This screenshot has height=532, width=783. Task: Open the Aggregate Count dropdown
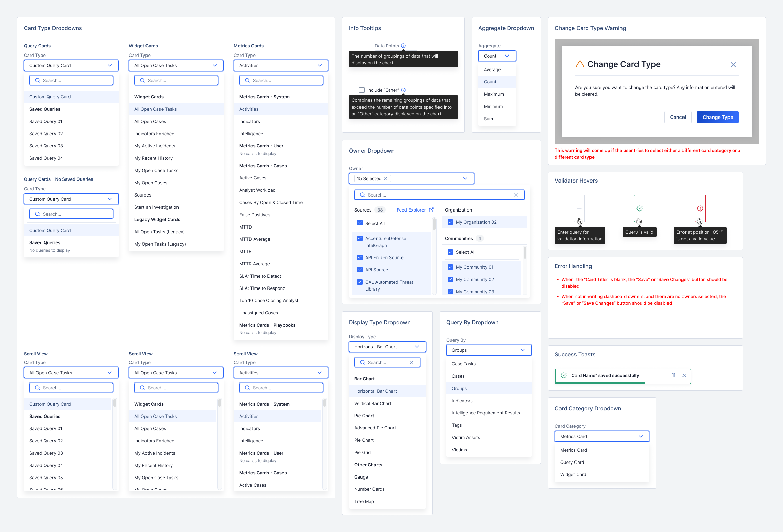pyautogui.click(x=497, y=56)
